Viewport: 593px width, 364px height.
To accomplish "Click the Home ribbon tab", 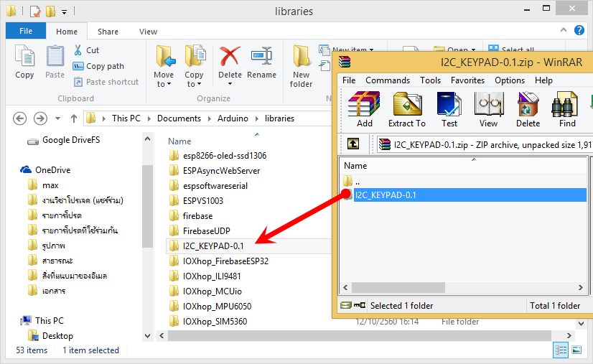I will (x=67, y=32).
